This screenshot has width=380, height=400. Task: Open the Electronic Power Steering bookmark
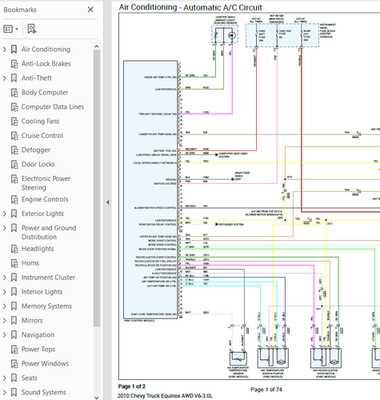coord(46,183)
